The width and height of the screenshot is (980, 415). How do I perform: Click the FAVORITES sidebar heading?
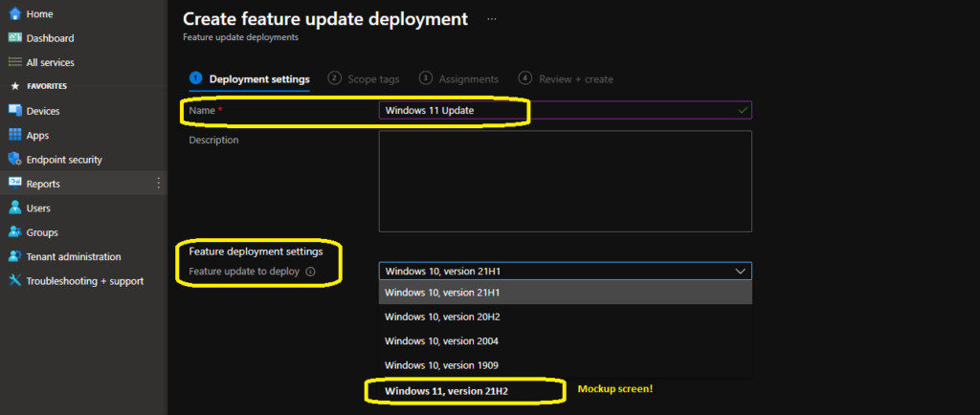pyautogui.click(x=47, y=86)
